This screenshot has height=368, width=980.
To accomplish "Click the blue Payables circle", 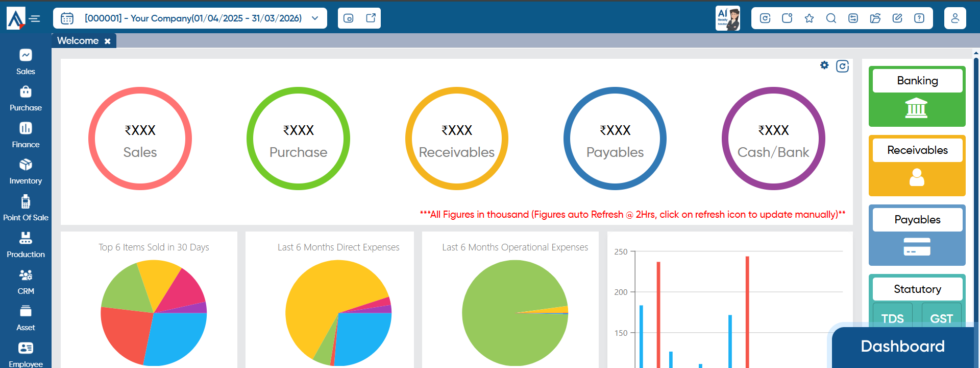I will tap(615, 139).
